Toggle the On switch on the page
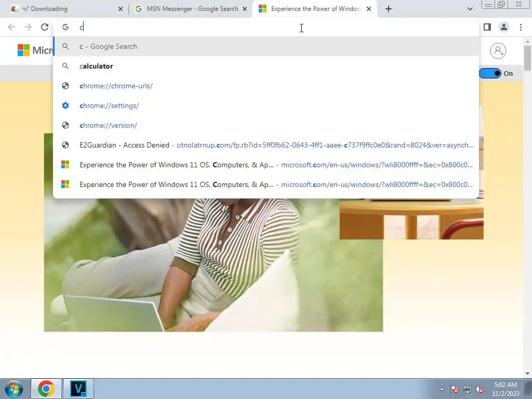 tap(490, 73)
